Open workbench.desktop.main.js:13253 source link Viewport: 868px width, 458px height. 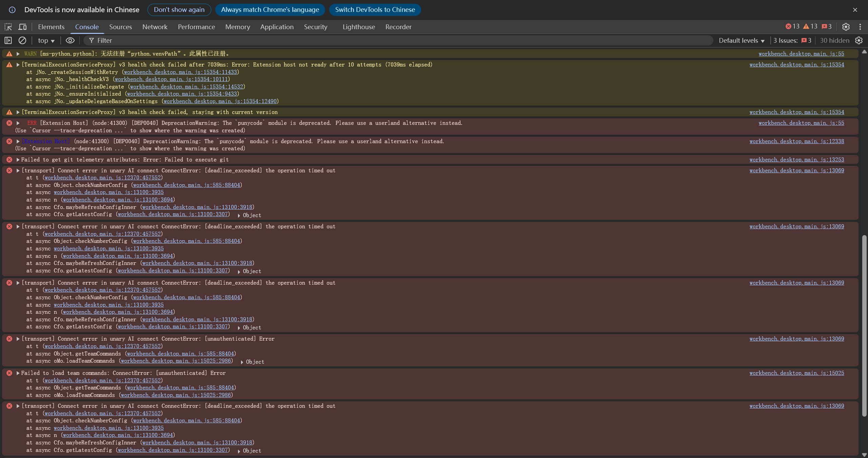(x=796, y=159)
